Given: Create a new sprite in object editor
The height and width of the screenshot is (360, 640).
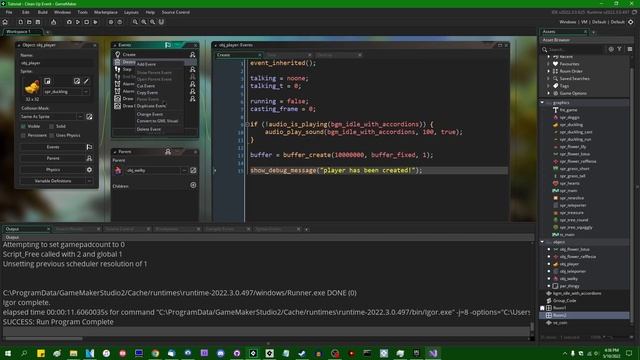Looking at the screenshot, I should 47,81.
